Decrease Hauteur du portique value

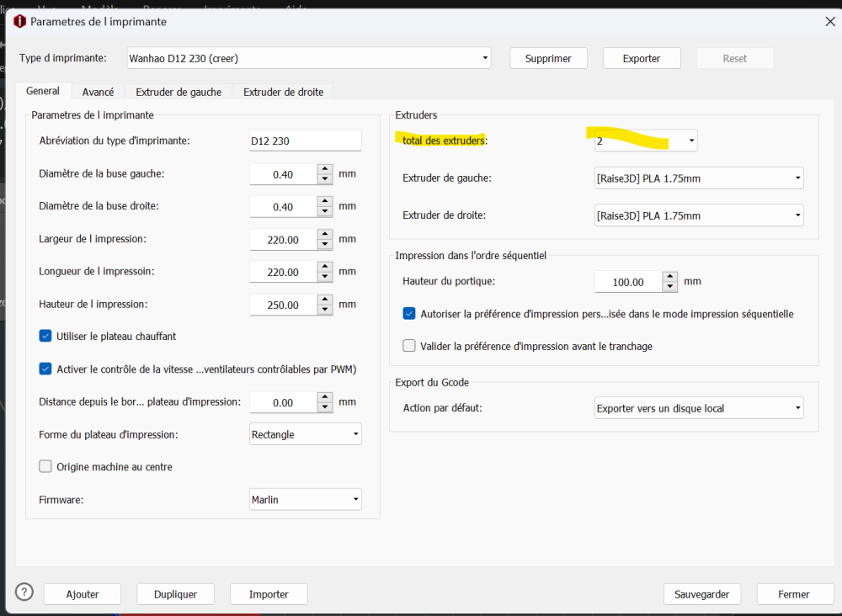click(x=669, y=286)
